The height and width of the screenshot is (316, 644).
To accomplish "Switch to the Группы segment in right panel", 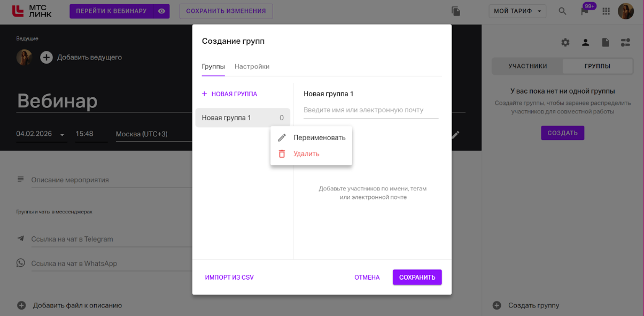I will 597,66.
